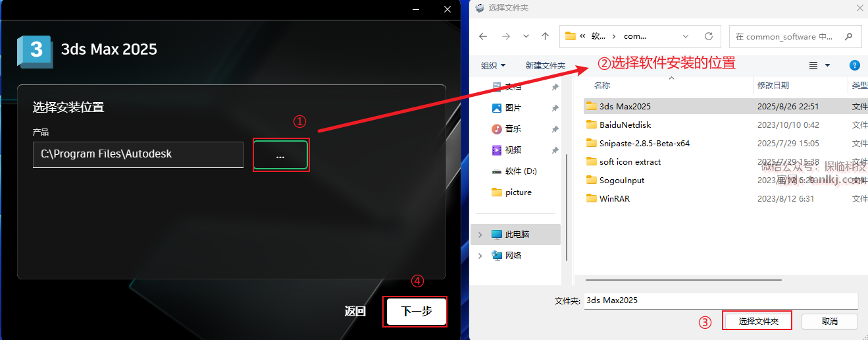Click the refresh icon beside address bar

point(709,36)
